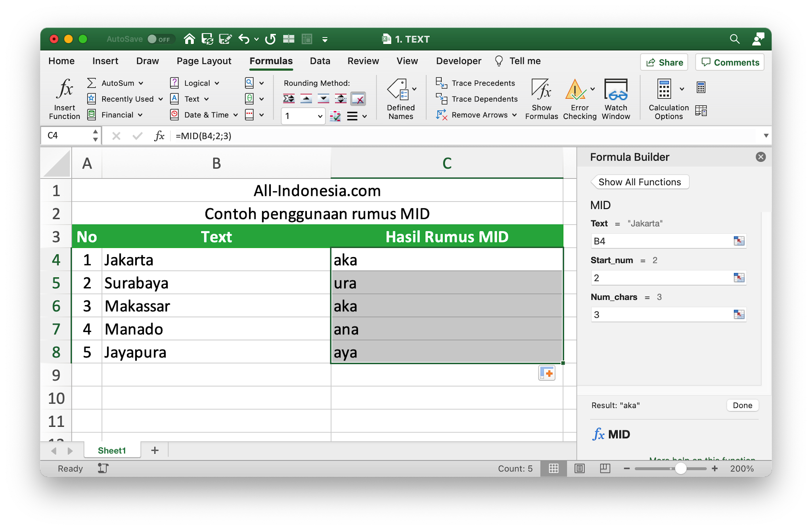Switch to Page Layout view in status bar
812x530 pixels.
tap(579, 469)
